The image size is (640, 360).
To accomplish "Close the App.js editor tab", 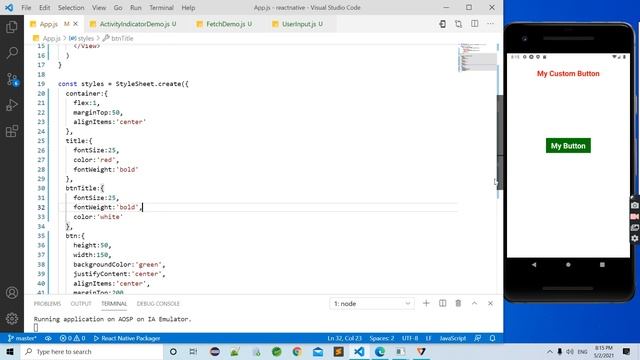I will [x=76, y=24].
